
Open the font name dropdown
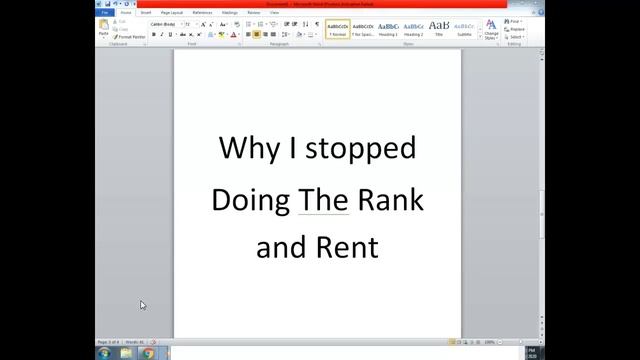(182, 24)
